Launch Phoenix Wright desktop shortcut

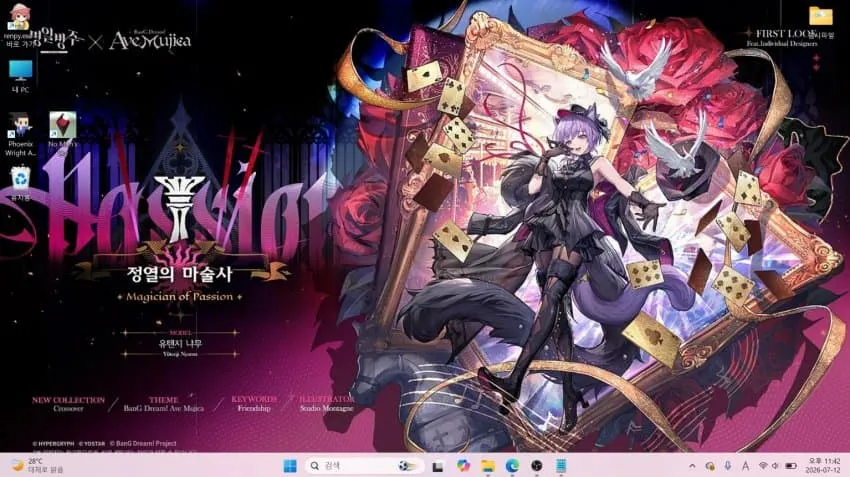(20, 134)
